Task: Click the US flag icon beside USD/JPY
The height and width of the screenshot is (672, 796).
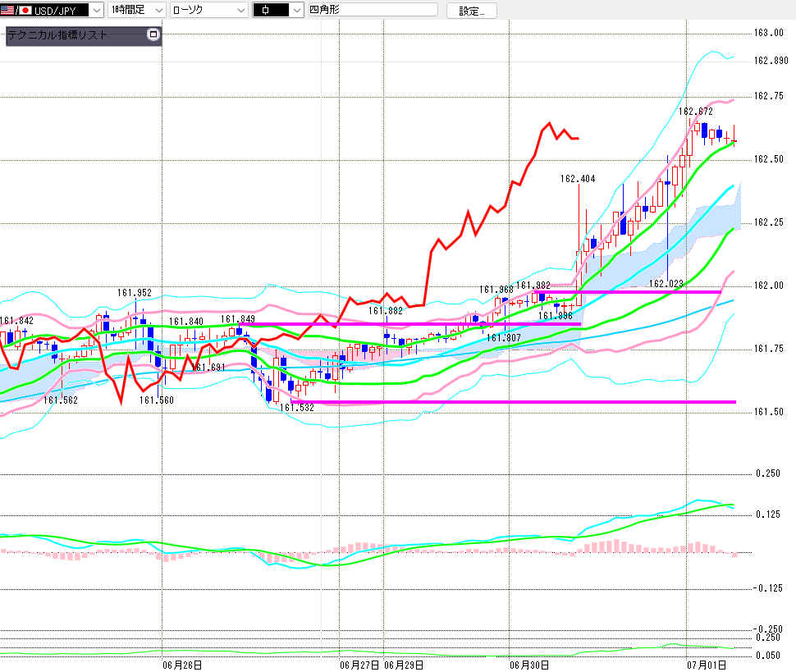Action: [7, 10]
